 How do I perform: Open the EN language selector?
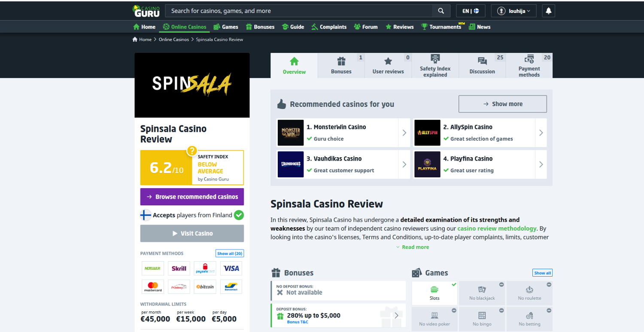pyautogui.click(x=471, y=11)
